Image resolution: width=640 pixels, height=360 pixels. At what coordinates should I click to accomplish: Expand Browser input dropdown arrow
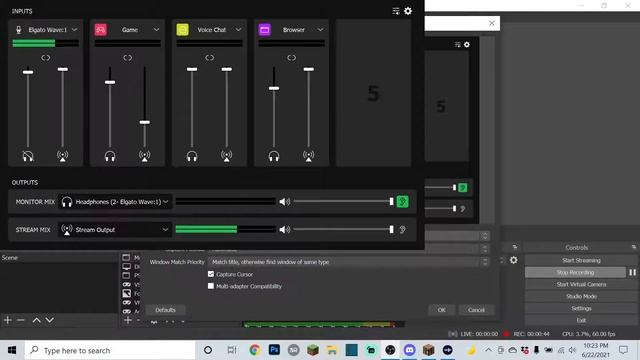coord(320,30)
